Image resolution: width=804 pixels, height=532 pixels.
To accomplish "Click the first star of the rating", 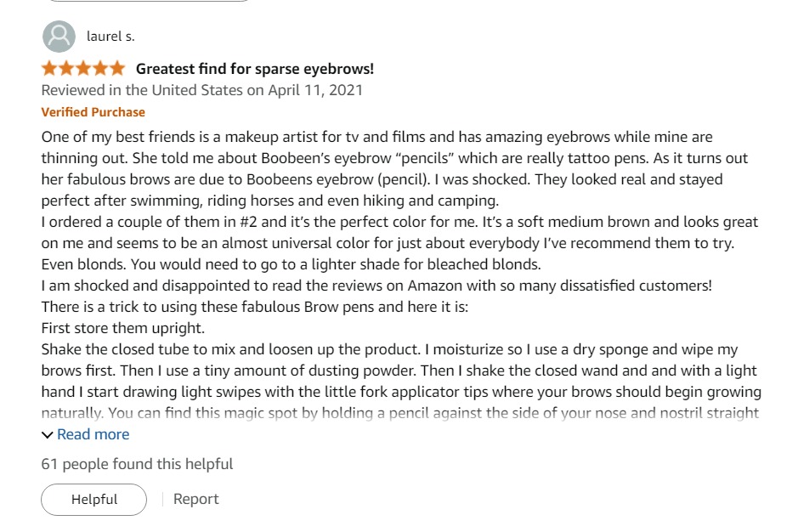I will (x=49, y=69).
